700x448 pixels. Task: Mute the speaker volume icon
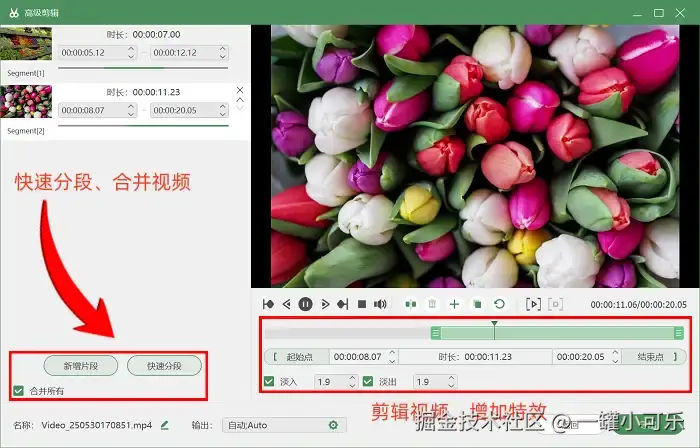[x=380, y=304]
